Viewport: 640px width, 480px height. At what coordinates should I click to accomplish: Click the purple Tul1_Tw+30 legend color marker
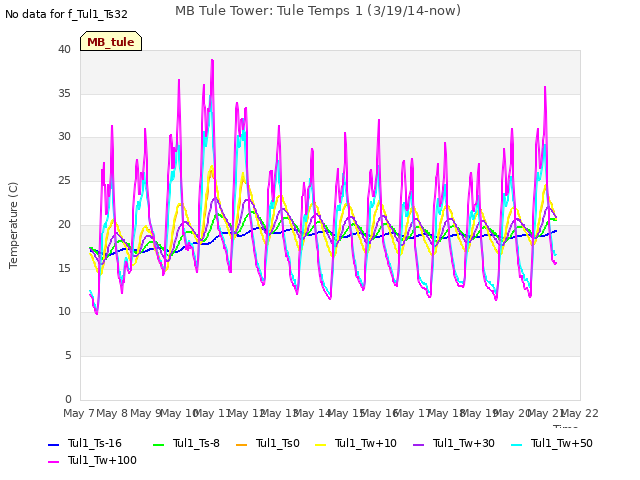[x=419, y=444]
